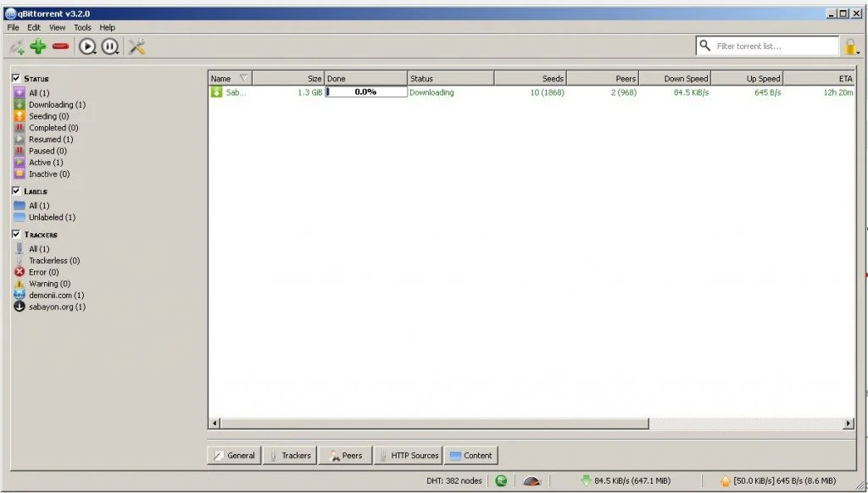Click the pause all torrents icon
This screenshot has height=493, width=868.
coord(110,47)
